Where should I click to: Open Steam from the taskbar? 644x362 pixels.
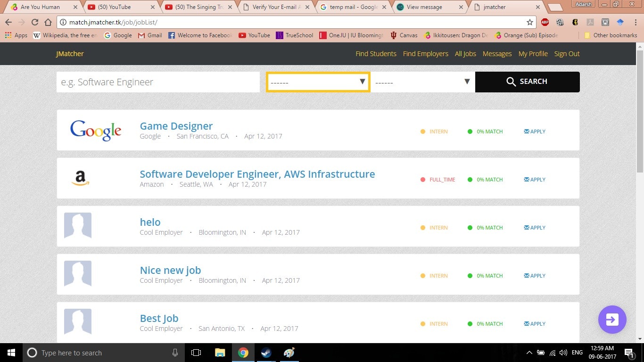[x=266, y=353]
